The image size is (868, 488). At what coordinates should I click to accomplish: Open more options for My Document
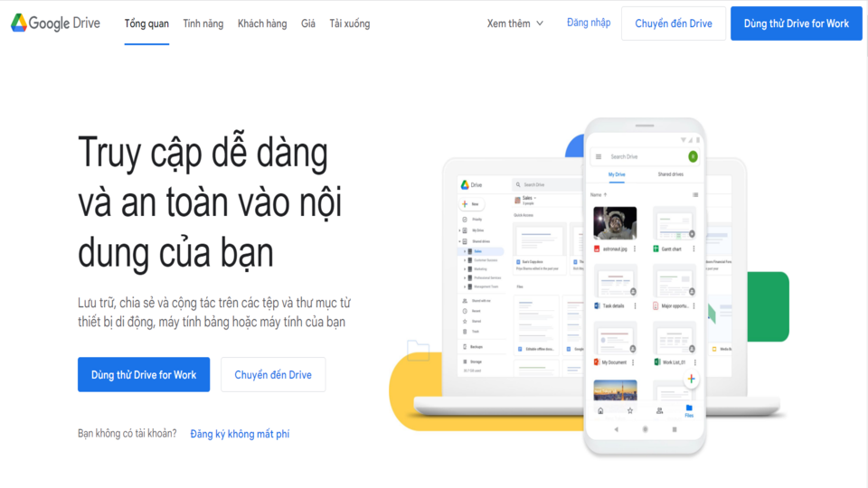click(633, 362)
